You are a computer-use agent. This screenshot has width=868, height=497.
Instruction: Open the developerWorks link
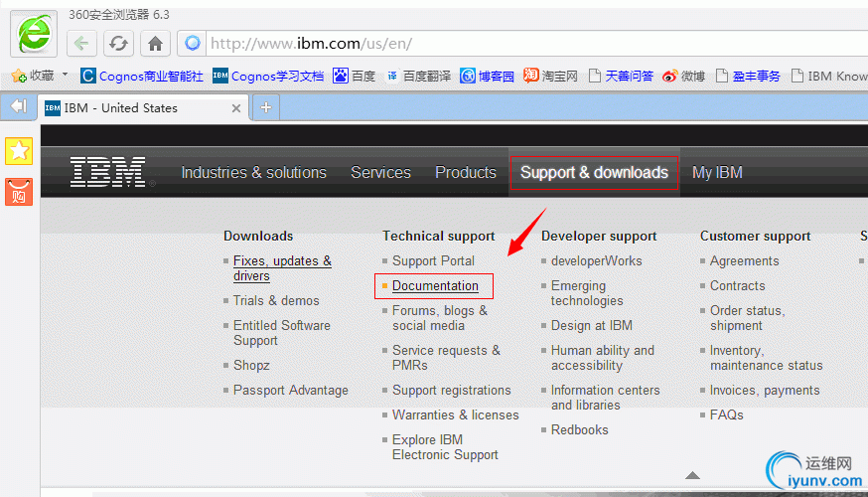(596, 260)
